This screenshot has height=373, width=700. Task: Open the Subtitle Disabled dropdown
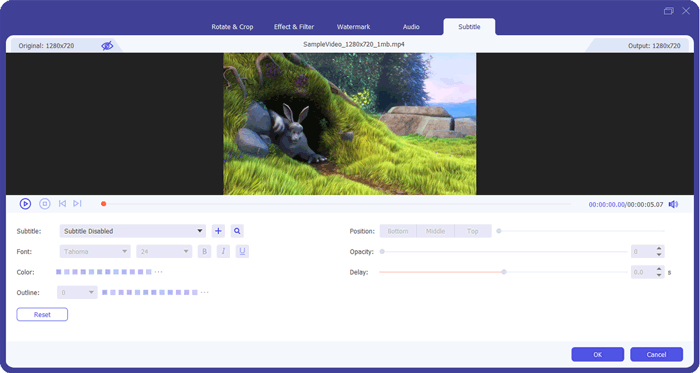pyautogui.click(x=133, y=231)
